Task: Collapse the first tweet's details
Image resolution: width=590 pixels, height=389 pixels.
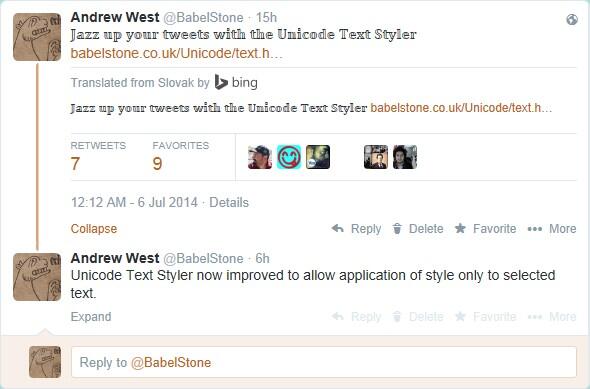Action: [94, 229]
